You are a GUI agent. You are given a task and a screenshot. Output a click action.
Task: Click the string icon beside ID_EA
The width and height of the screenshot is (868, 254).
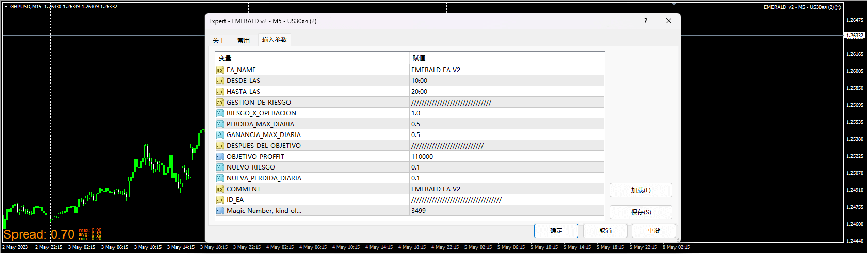pos(220,200)
